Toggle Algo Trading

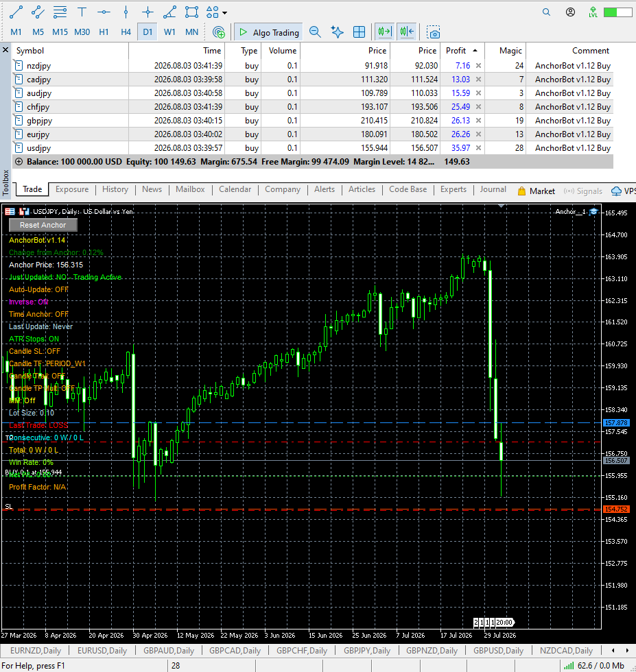pyautogui.click(x=268, y=32)
